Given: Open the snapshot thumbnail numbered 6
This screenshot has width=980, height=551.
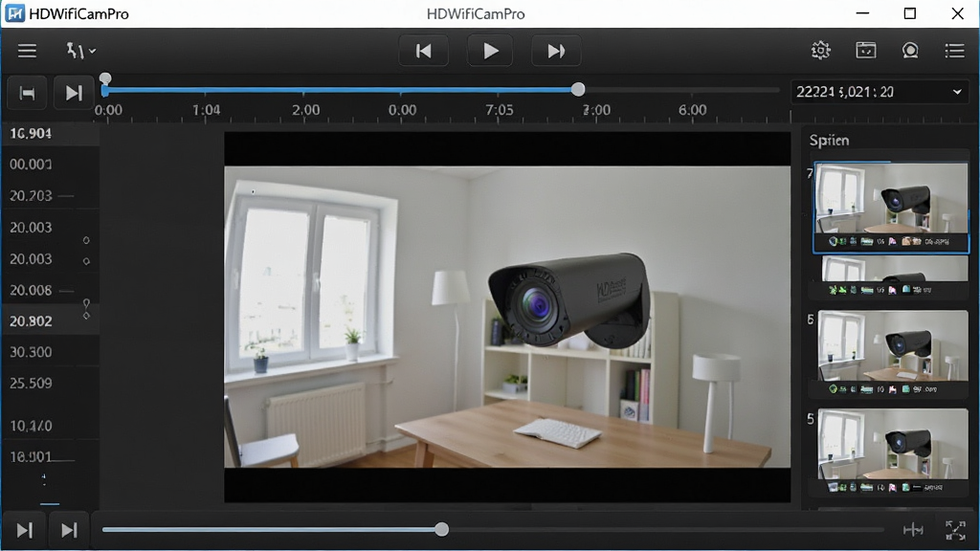Looking at the screenshot, I should 893,353.
